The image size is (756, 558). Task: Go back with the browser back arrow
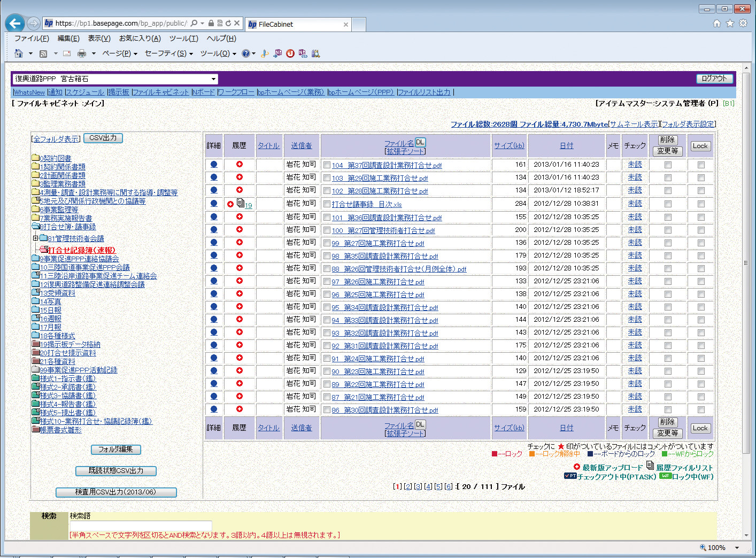pyautogui.click(x=15, y=23)
